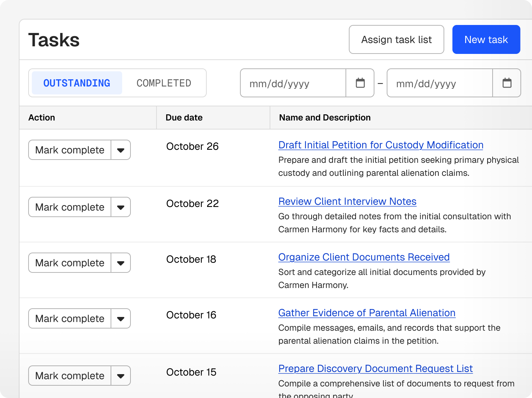This screenshot has width=532, height=398.
Task: Select the October 26 due date cell
Action: pyautogui.click(x=192, y=147)
